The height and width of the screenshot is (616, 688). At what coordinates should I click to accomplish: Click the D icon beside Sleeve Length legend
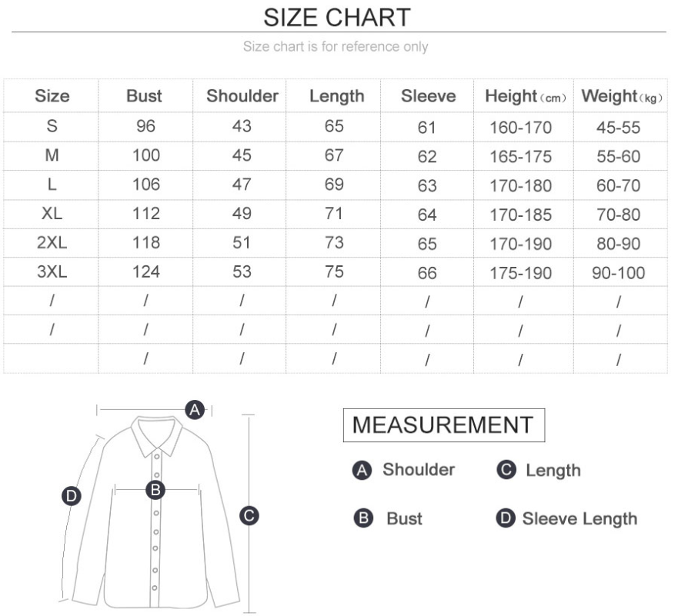(506, 519)
